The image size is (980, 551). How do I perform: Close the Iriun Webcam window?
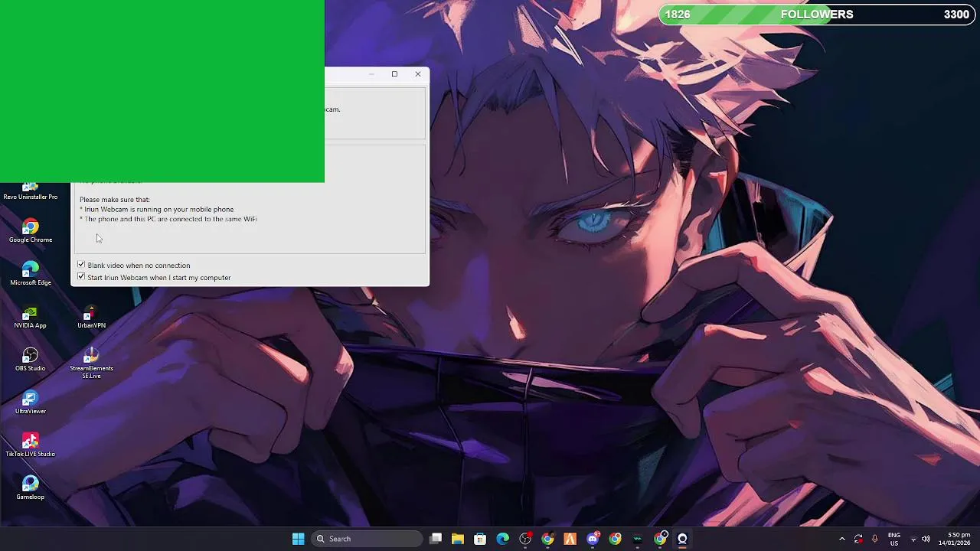(418, 74)
